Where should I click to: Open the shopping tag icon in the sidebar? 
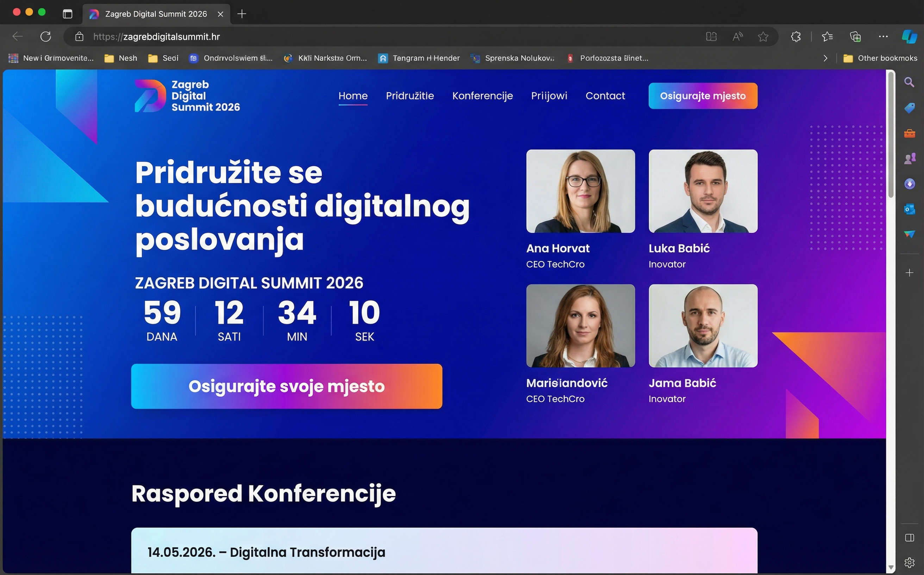click(x=910, y=108)
